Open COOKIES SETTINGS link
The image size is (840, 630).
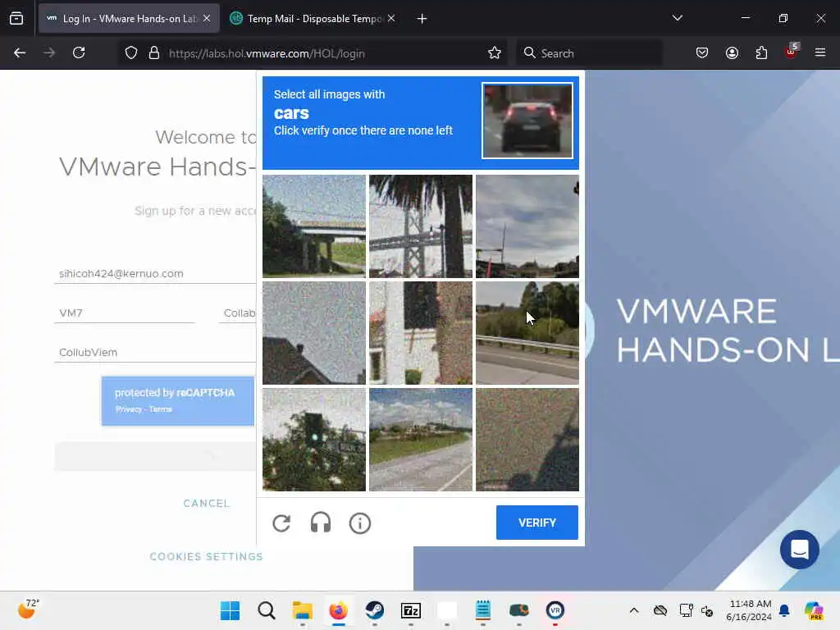[x=206, y=557]
